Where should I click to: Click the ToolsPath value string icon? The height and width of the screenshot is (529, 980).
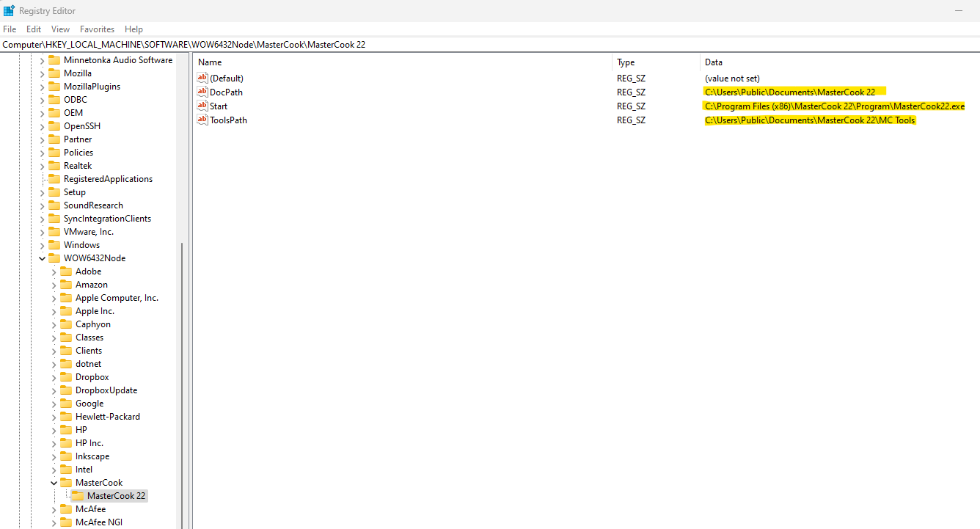(203, 120)
